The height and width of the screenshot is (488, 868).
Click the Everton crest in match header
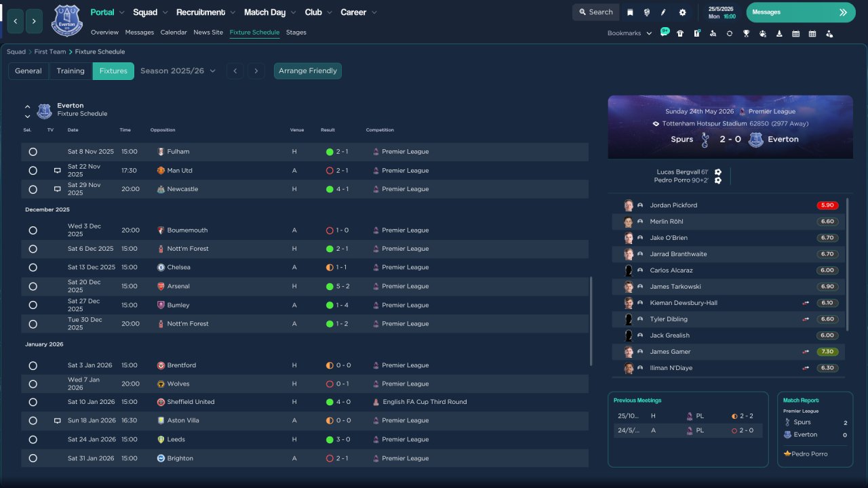pos(756,140)
